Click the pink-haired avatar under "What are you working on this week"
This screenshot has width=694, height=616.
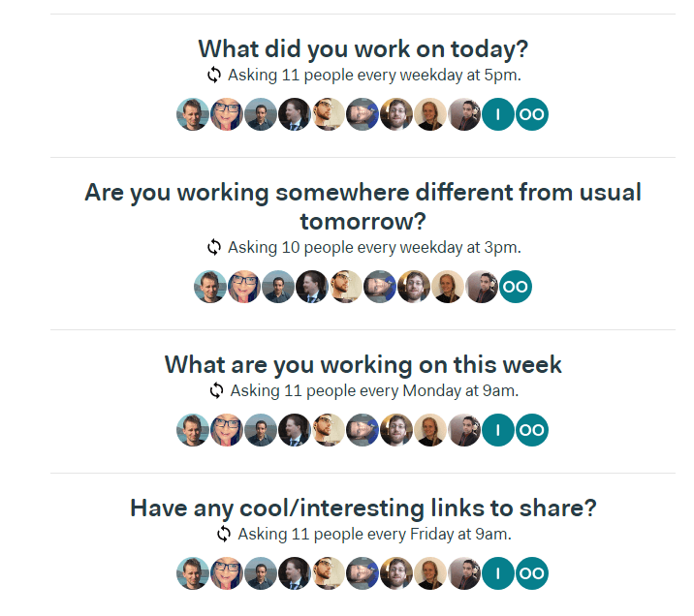tap(227, 430)
